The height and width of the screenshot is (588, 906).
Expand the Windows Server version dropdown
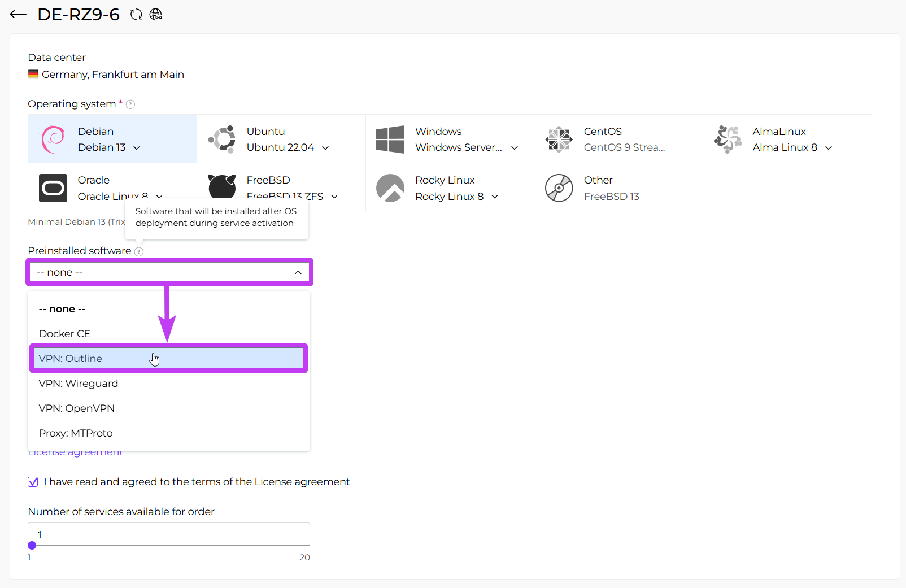(515, 148)
